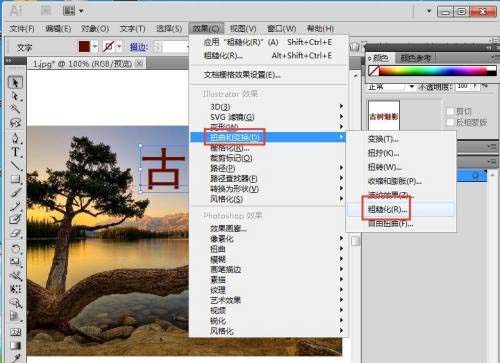Switch to the 颜色 panel tab
The image size is (500, 363).
coord(380,58)
